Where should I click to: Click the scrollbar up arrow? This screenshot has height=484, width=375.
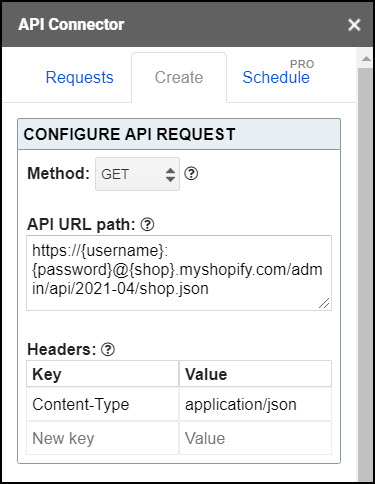[366, 59]
